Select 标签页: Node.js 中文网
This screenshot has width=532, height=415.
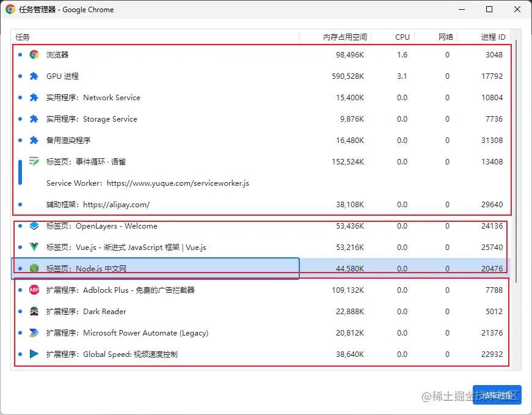pyautogui.click(x=87, y=269)
